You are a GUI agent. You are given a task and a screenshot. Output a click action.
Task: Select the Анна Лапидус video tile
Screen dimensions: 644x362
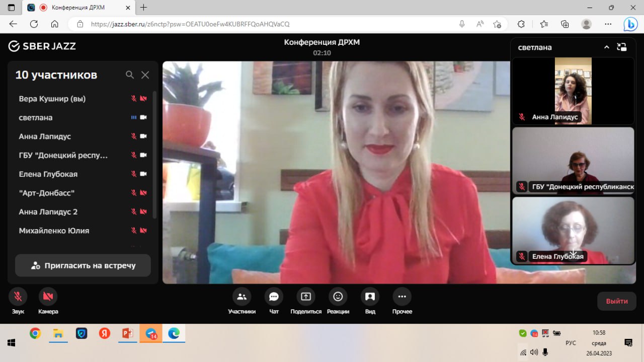573,91
